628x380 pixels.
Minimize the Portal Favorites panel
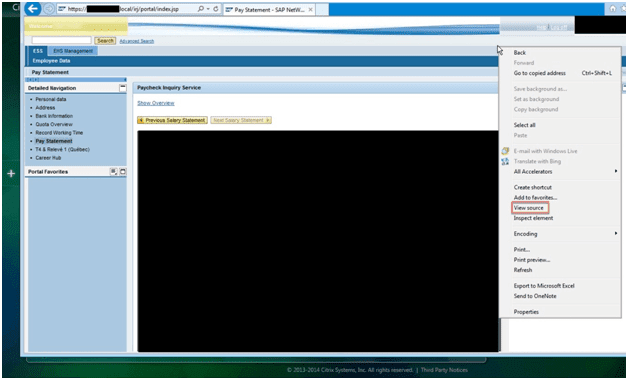point(123,171)
